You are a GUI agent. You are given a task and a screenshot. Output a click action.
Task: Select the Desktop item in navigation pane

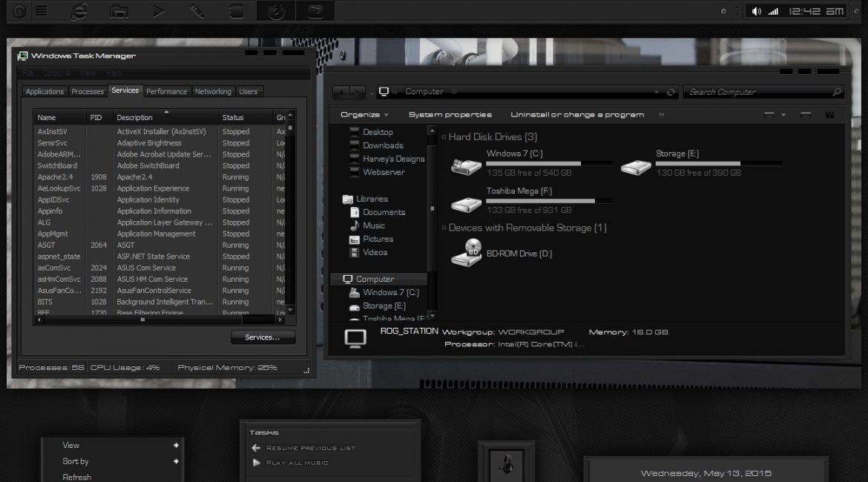(378, 132)
